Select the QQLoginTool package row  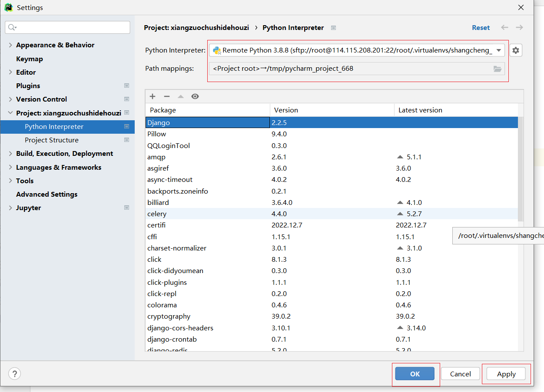332,145
